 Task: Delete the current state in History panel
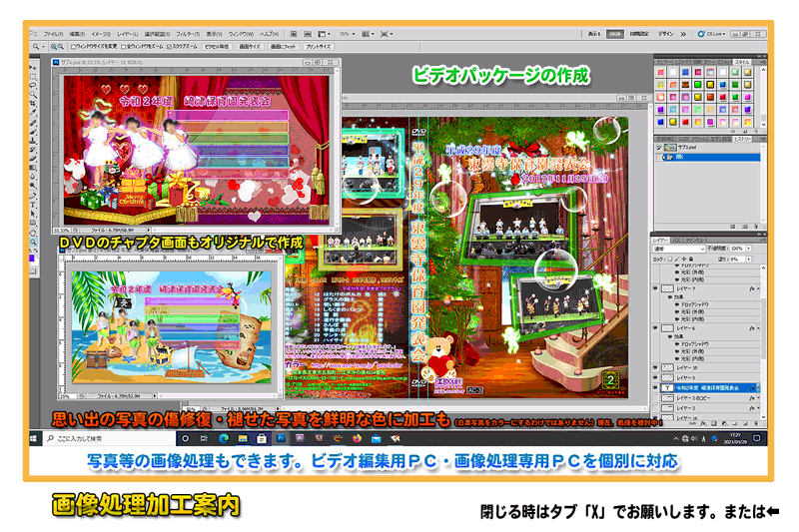point(756,226)
